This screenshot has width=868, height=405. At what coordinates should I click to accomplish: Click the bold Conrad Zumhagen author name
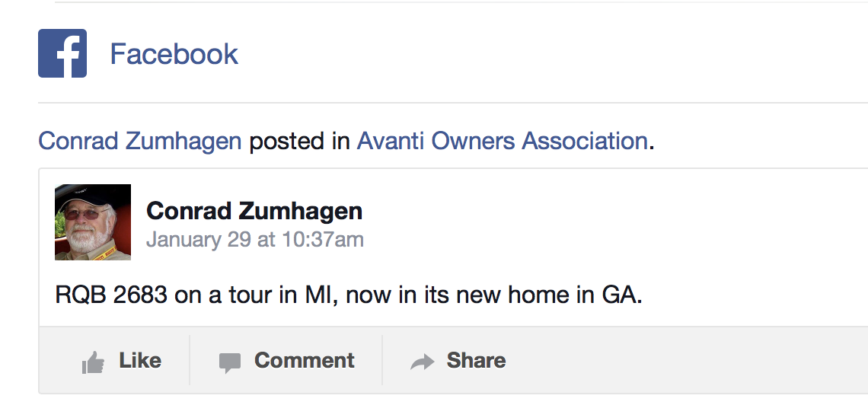click(x=254, y=210)
